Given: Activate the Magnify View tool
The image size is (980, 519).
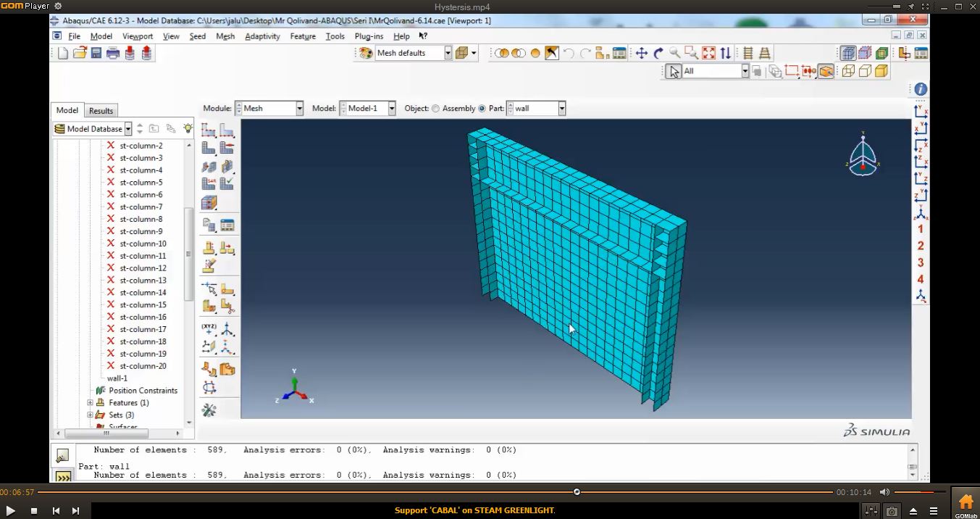Looking at the screenshot, I should 674,53.
